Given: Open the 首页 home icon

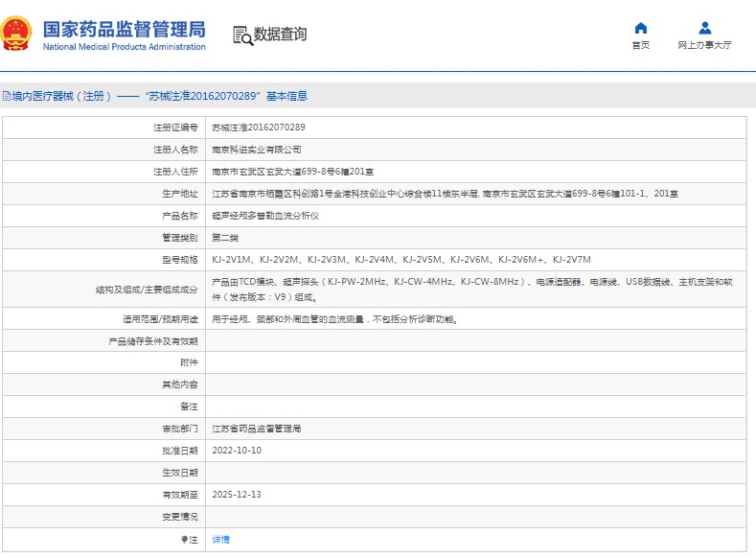Looking at the screenshot, I should point(640,28).
